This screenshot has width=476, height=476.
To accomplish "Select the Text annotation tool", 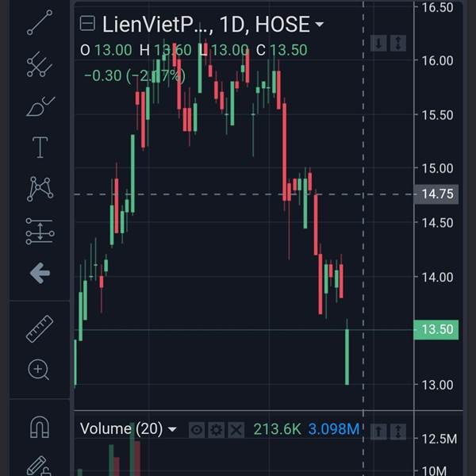I will pyautogui.click(x=40, y=148).
